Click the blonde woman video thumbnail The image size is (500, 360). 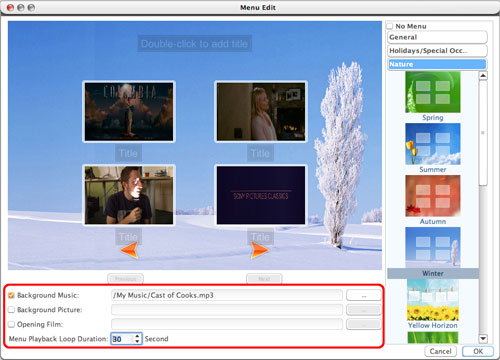point(261,112)
